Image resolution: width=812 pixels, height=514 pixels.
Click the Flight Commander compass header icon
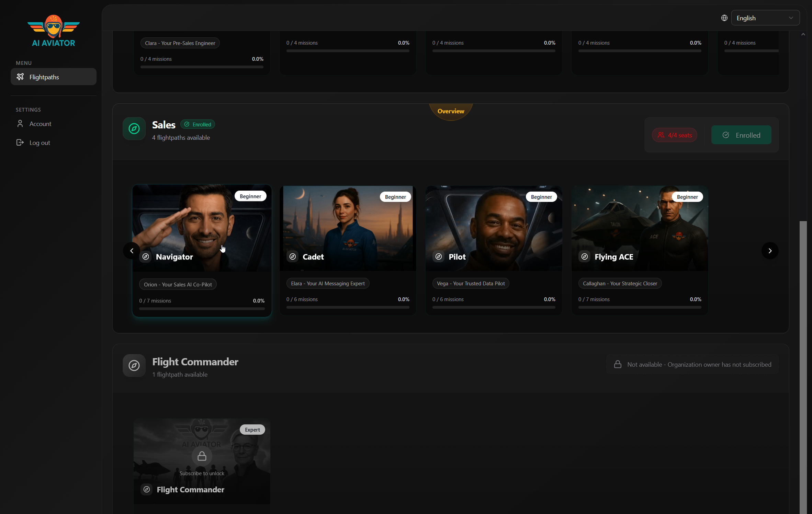pos(134,366)
